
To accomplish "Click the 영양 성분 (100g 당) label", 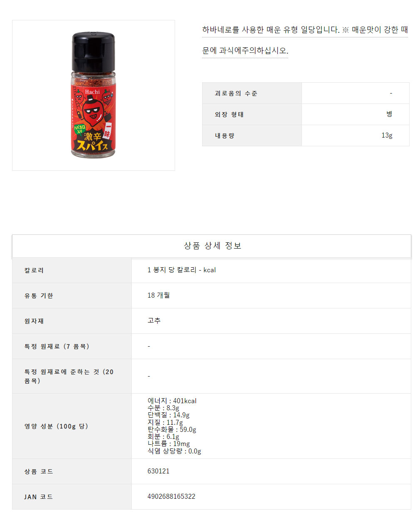I will [x=56, y=426].
